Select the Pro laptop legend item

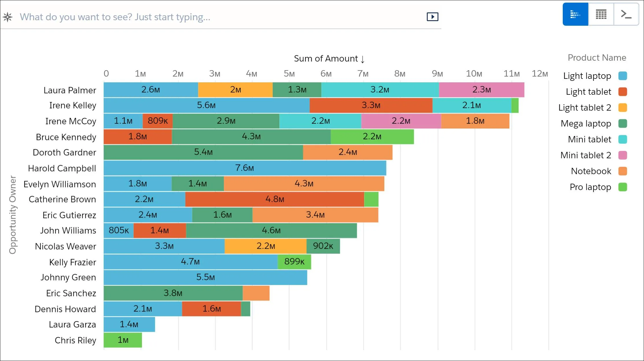[597, 187]
